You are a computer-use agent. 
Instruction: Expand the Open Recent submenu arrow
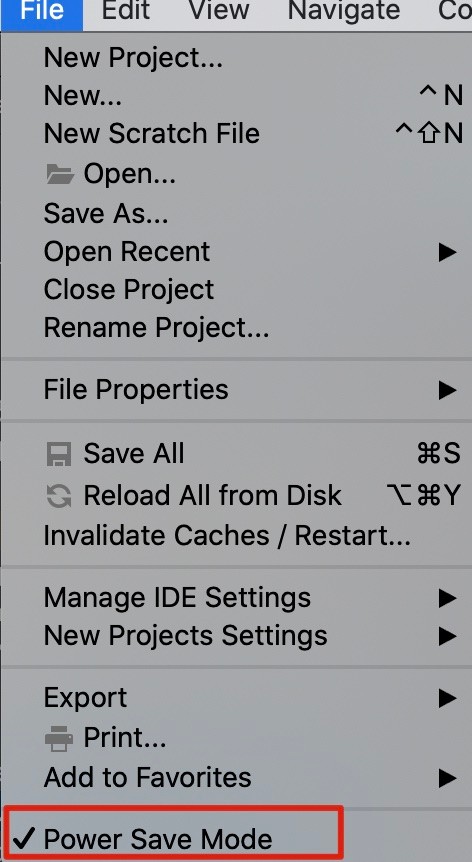(x=448, y=252)
